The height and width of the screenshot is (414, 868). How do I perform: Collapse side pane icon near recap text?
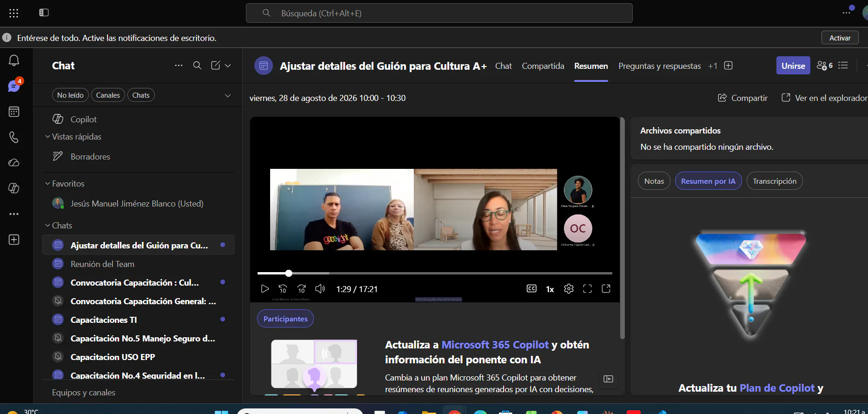(608, 379)
